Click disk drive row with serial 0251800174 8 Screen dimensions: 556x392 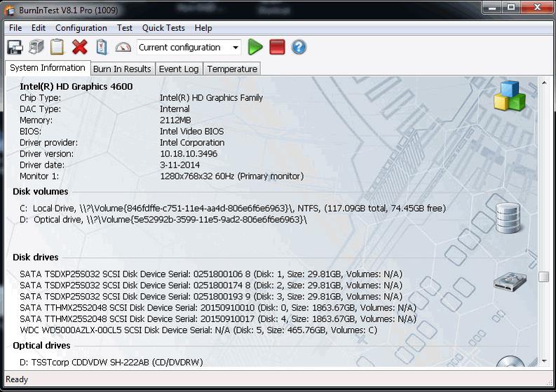click(x=211, y=285)
